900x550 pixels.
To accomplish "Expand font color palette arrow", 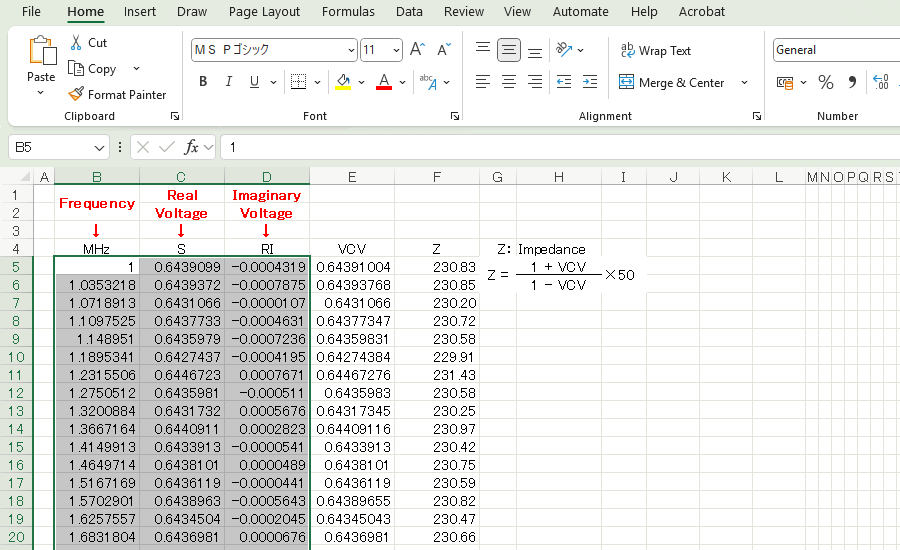I will coord(402,83).
